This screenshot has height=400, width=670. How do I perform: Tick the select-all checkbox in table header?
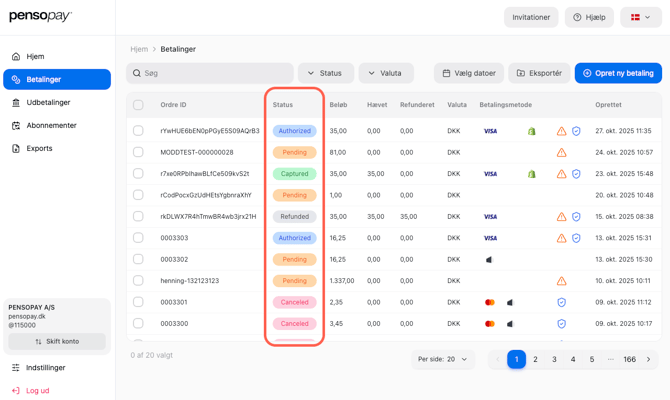pyautogui.click(x=138, y=105)
